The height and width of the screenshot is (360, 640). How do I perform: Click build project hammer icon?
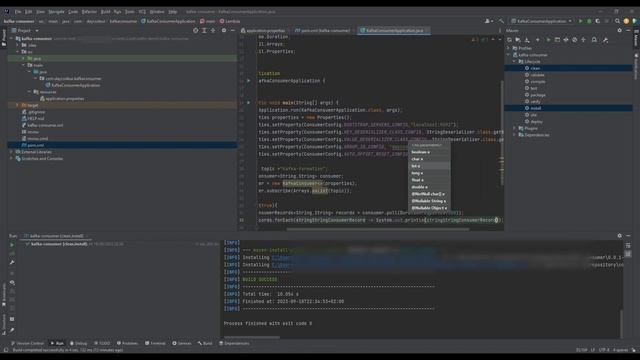[x=501, y=21]
